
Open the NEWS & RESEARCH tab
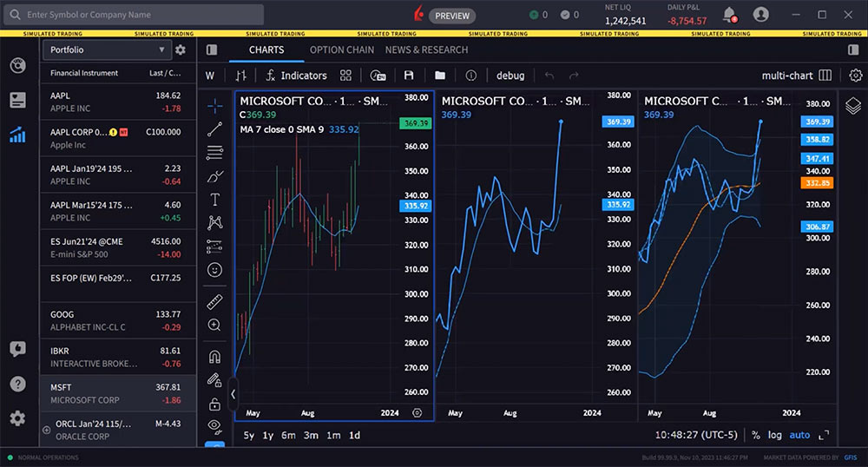(426, 50)
